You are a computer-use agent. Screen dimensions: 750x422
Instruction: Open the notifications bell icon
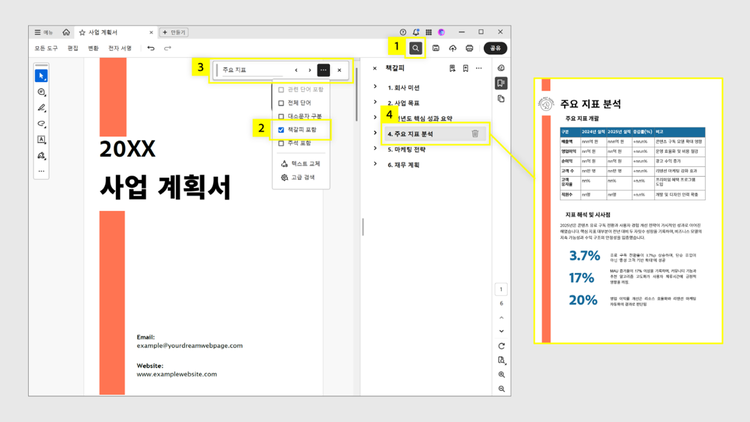click(x=416, y=32)
